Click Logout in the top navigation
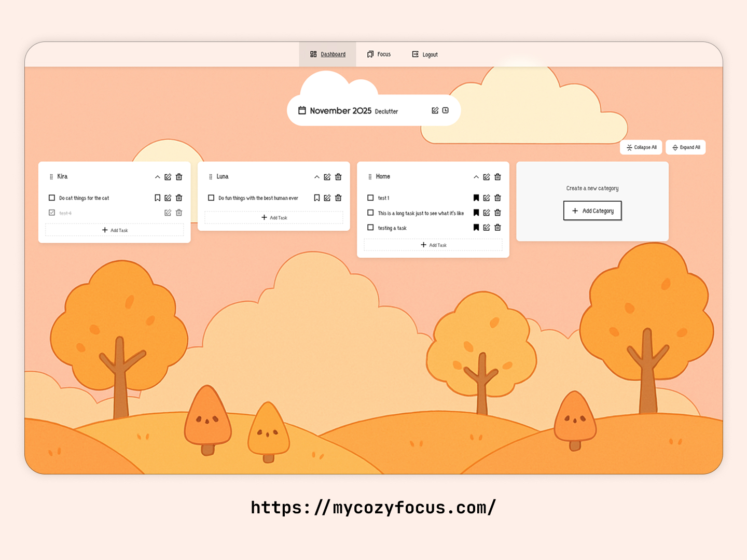747x560 pixels. pos(424,54)
